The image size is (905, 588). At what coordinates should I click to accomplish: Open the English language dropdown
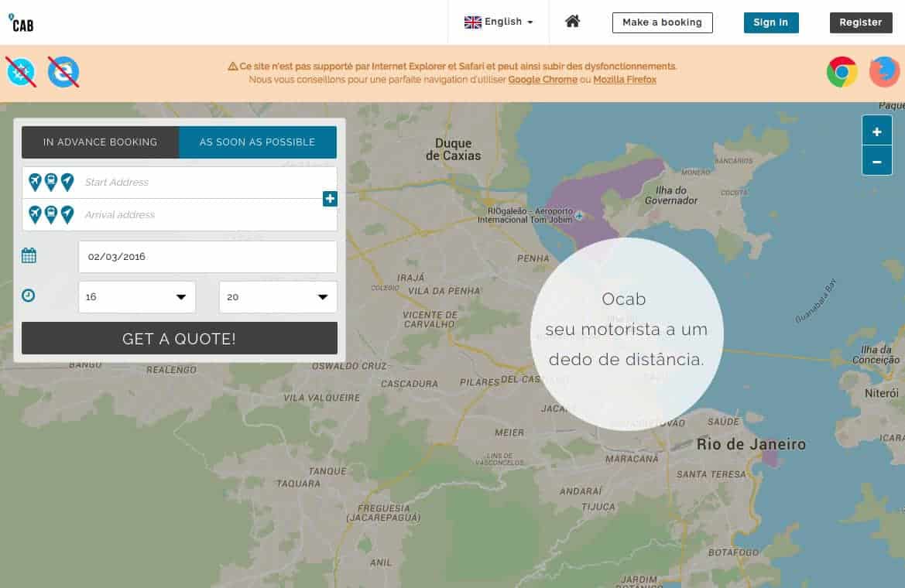point(499,22)
